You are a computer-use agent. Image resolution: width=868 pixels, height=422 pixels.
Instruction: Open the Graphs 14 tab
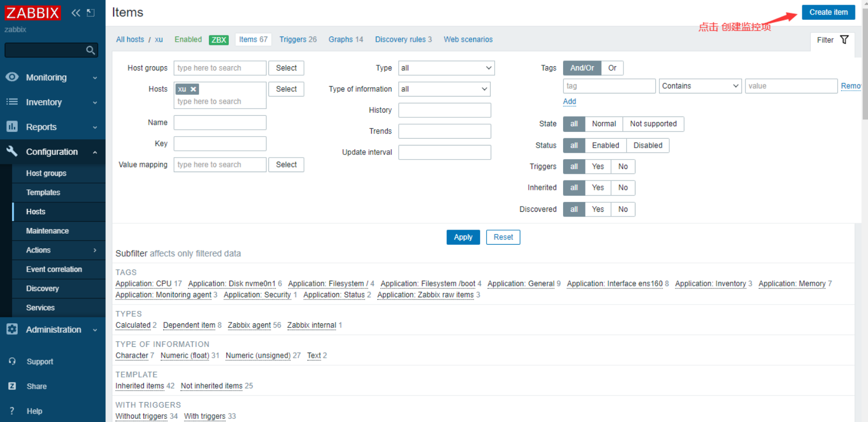(x=346, y=40)
